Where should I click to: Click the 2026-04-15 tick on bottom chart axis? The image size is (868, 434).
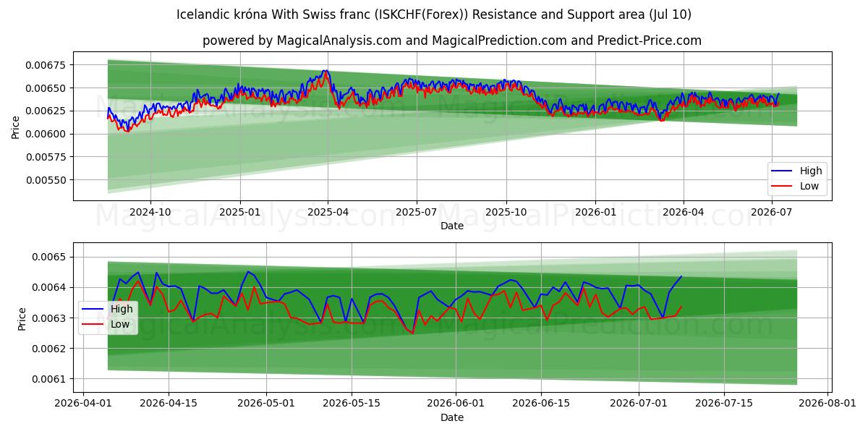169,404
